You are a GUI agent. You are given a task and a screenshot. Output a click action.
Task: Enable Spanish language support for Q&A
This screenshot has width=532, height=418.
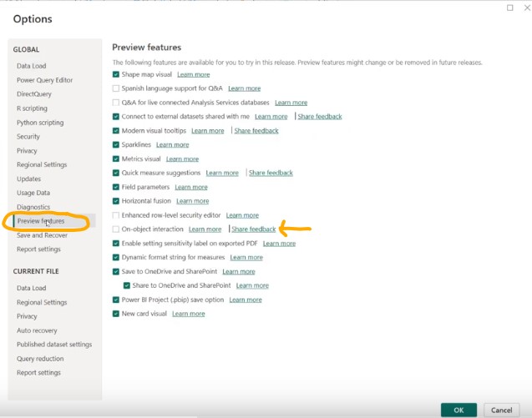click(x=116, y=88)
